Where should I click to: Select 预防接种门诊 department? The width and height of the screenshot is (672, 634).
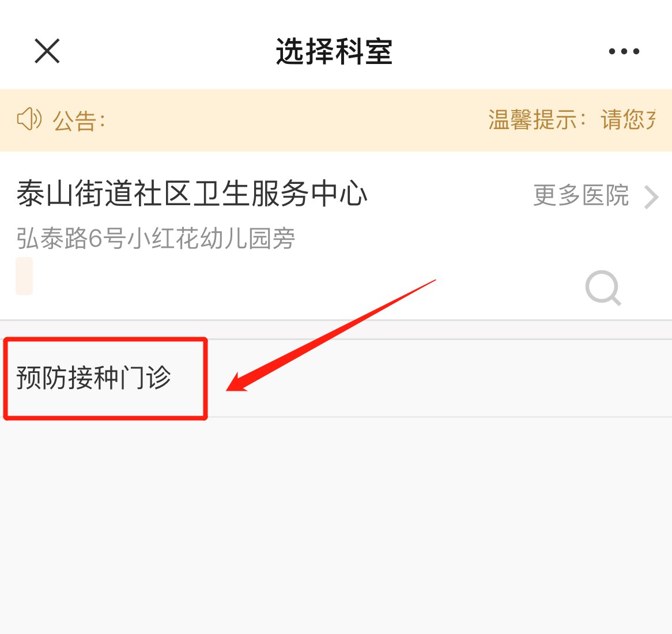coord(93,378)
